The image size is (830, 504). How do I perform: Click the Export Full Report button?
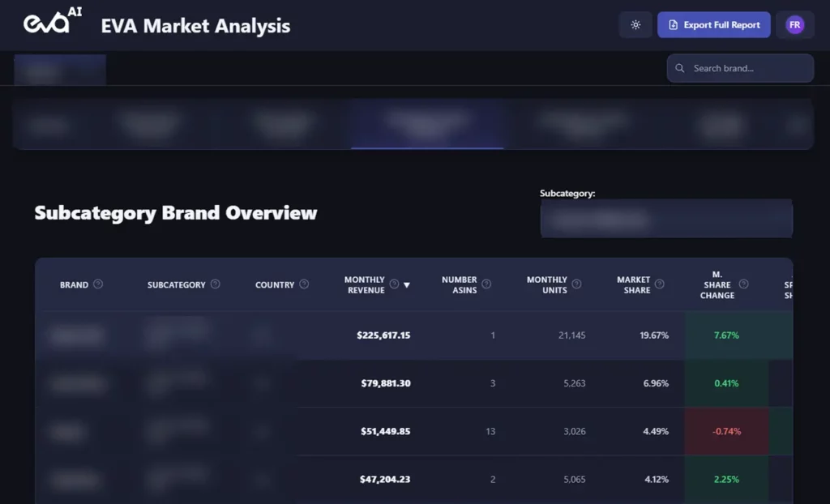713,25
